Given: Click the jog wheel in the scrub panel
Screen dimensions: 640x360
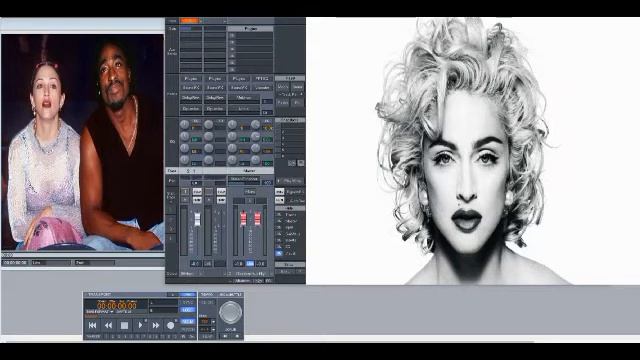Looking at the screenshot, I should coord(230,312).
